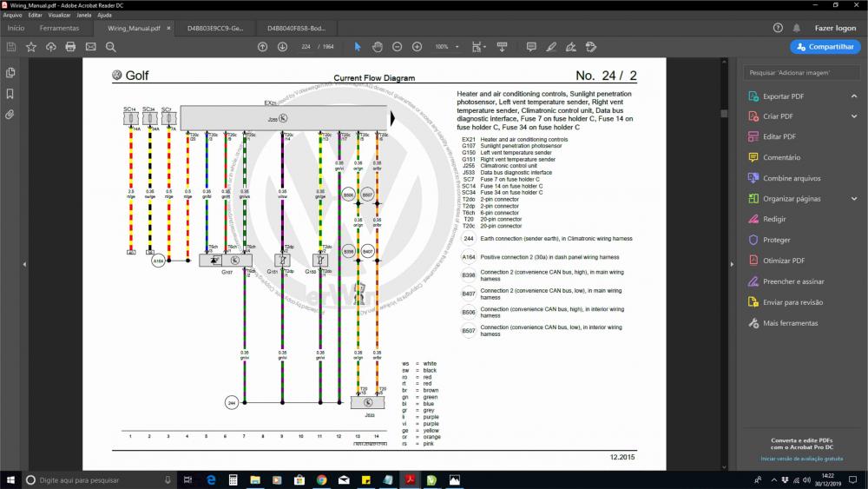Open the Proteger tool

776,240
